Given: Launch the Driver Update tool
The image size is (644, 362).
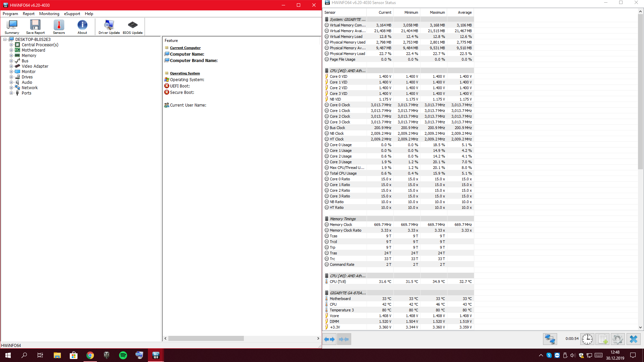Looking at the screenshot, I should [109, 27].
